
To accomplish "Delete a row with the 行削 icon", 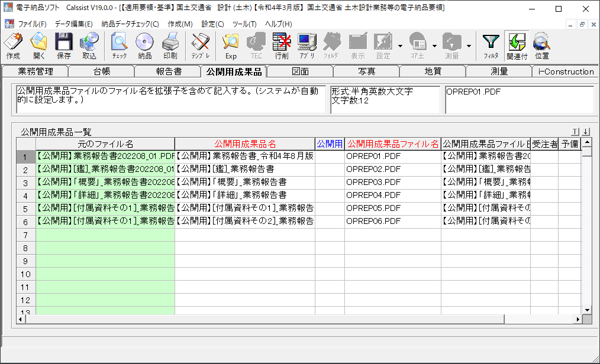I will click(282, 46).
